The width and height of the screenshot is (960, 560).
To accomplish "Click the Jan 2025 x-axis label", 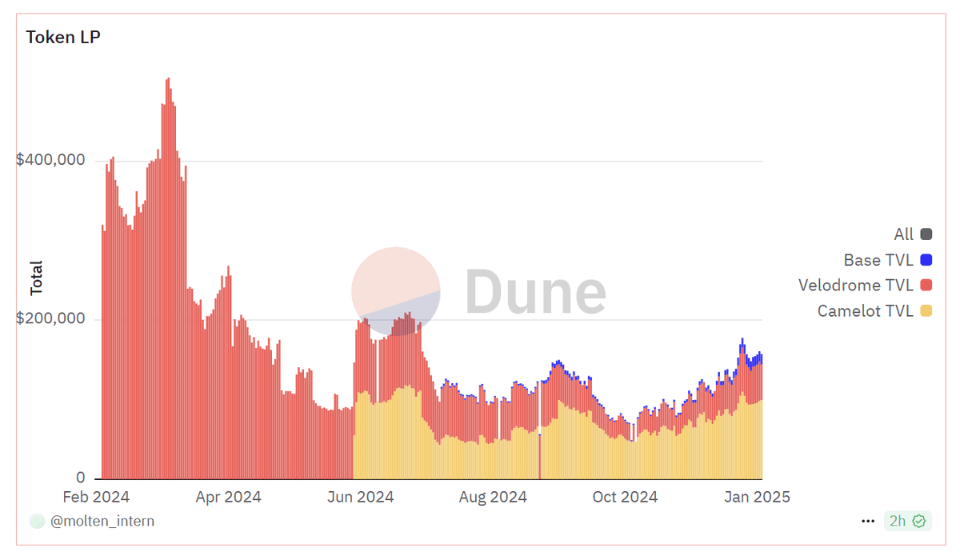I will point(758,497).
